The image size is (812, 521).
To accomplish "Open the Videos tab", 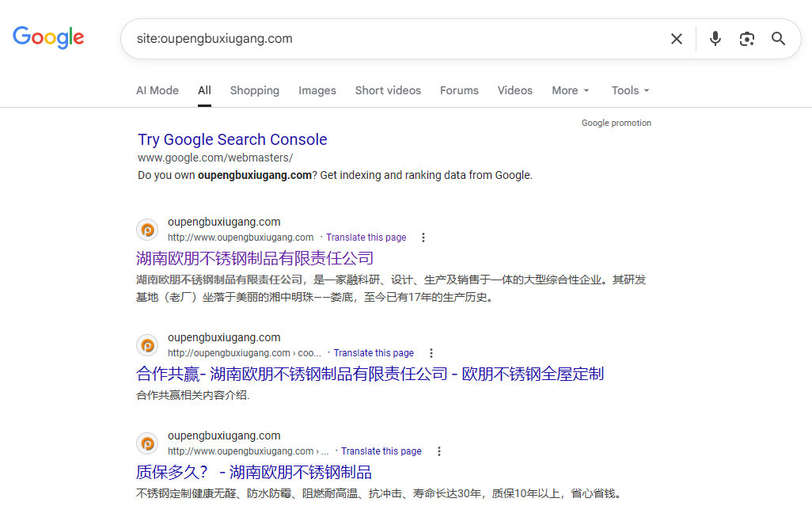I will click(514, 90).
